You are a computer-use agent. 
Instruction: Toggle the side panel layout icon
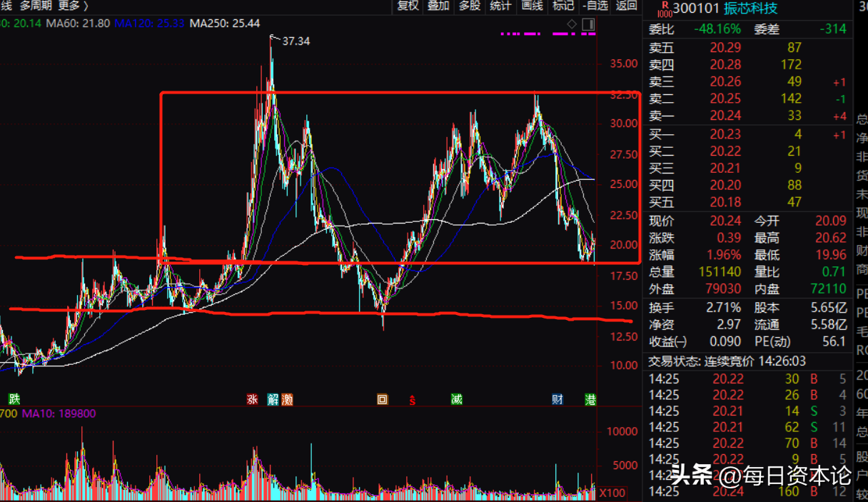(x=588, y=25)
